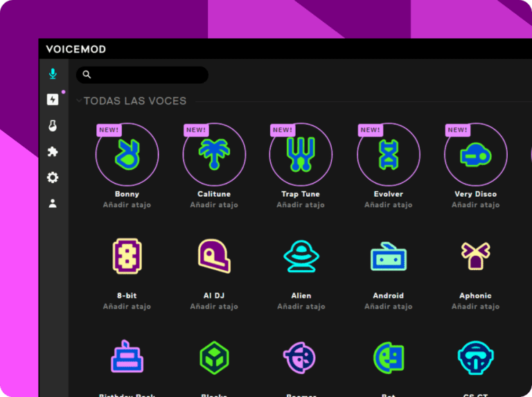
Task: Choose the Aphonic voice icon
Action: 475,256
